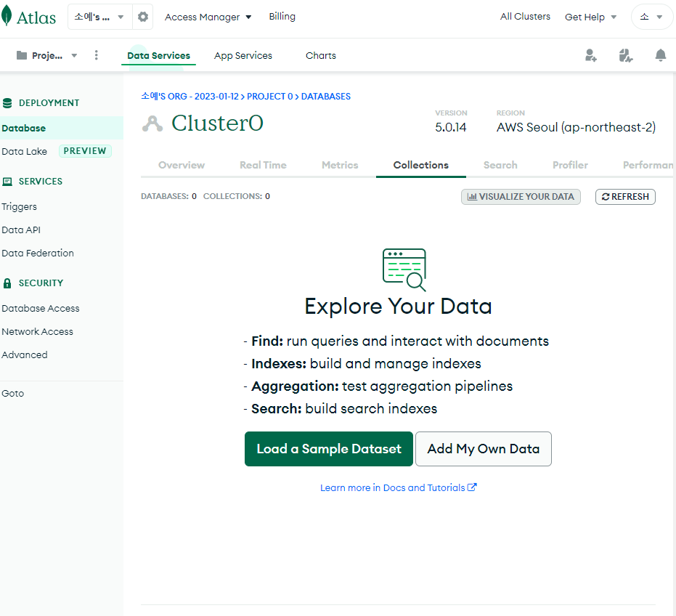Click version value 5.0.14
676x616 pixels.
(x=450, y=127)
